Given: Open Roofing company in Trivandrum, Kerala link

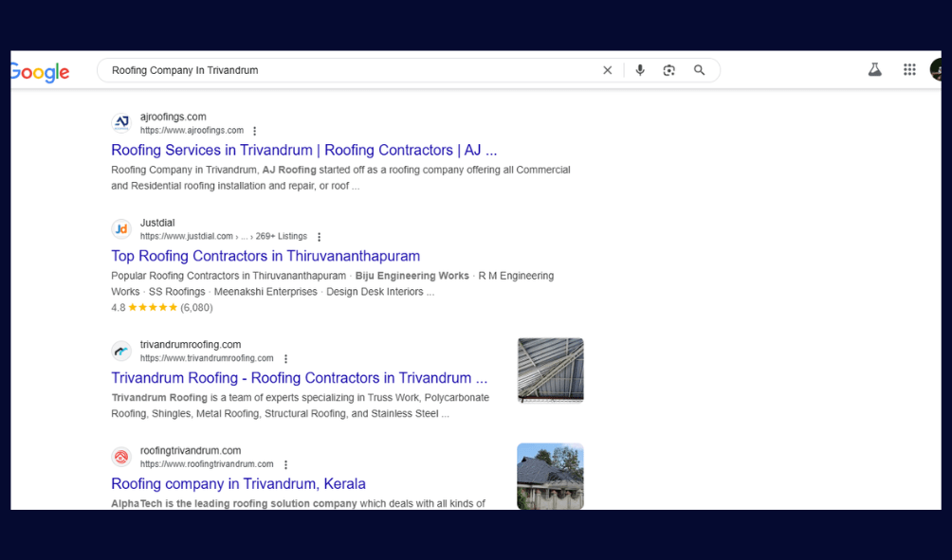Looking at the screenshot, I should click(238, 483).
